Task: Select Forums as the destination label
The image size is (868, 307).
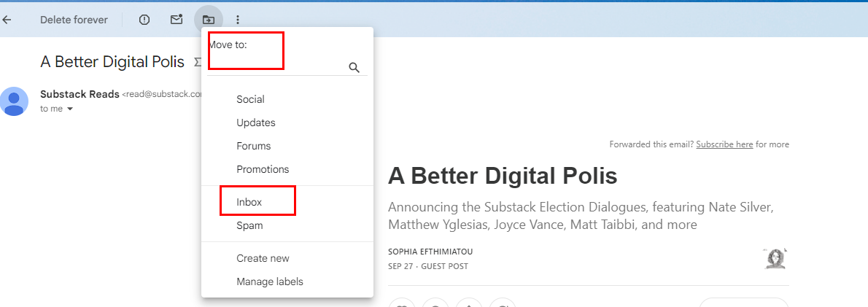Action: click(x=254, y=146)
